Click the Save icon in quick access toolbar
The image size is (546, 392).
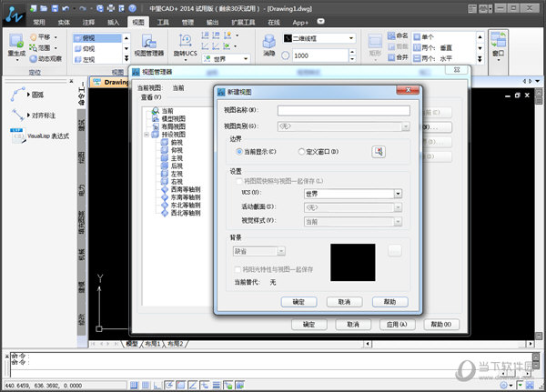(x=55, y=8)
